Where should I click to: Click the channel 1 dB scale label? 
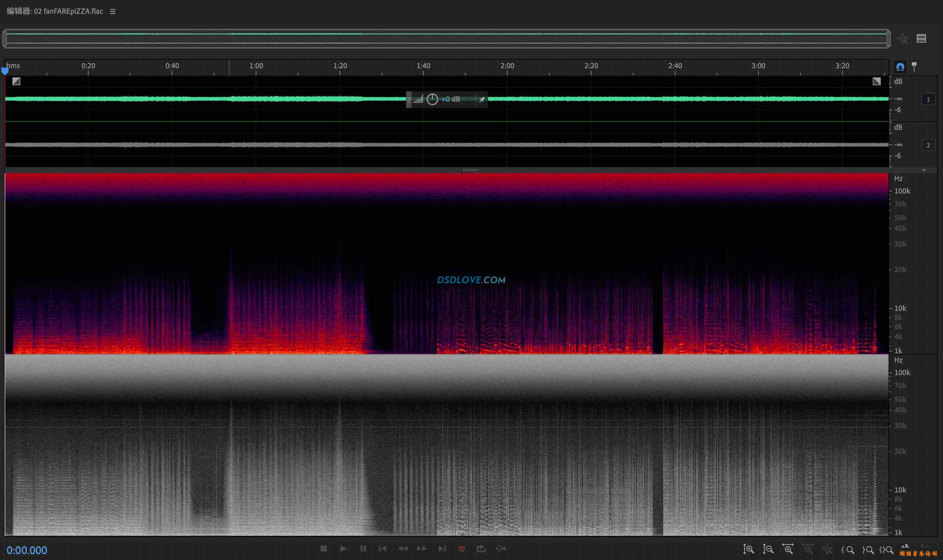tap(898, 82)
